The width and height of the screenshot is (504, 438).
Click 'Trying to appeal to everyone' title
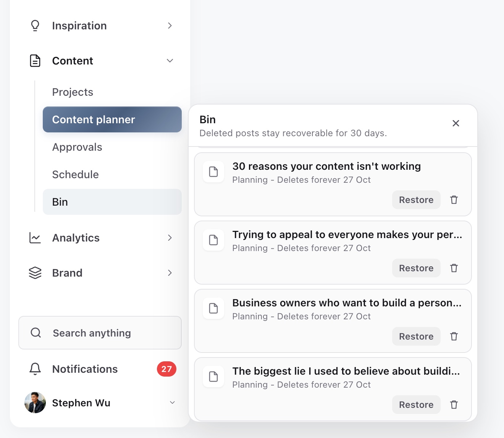tap(347, 235)
